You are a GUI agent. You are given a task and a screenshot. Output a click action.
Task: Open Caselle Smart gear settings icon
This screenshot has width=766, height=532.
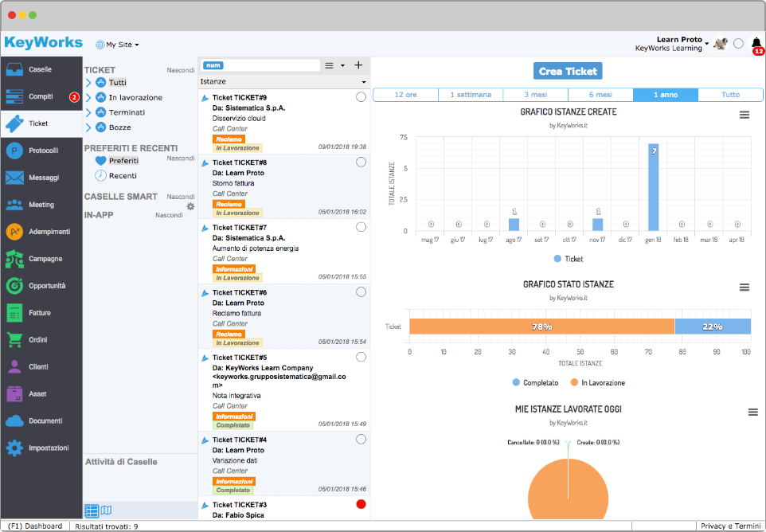(x=190, y=206)
